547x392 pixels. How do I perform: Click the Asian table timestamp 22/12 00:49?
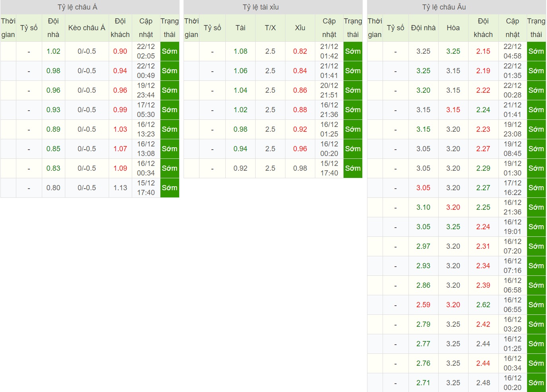point(146,71)
